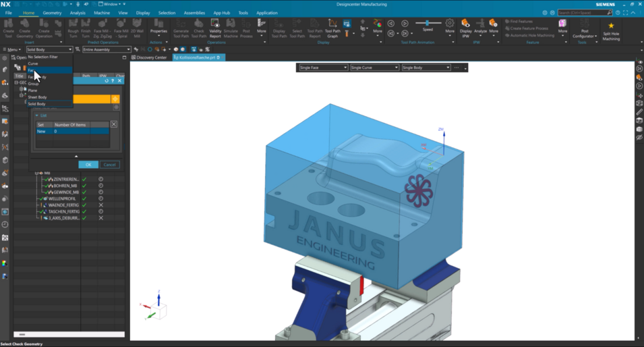644x347 pixels.
Task: Click the Add New Set icon in dialog
Action: click(116, 107)
